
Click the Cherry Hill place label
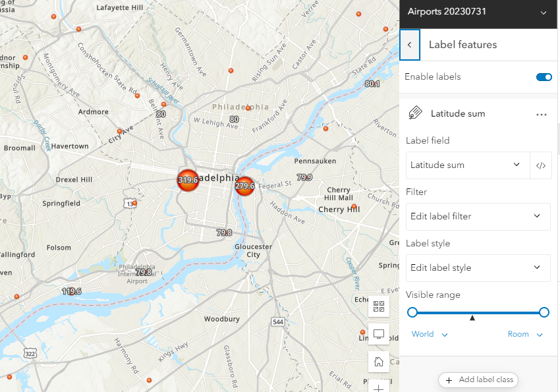tap(339, 210)
